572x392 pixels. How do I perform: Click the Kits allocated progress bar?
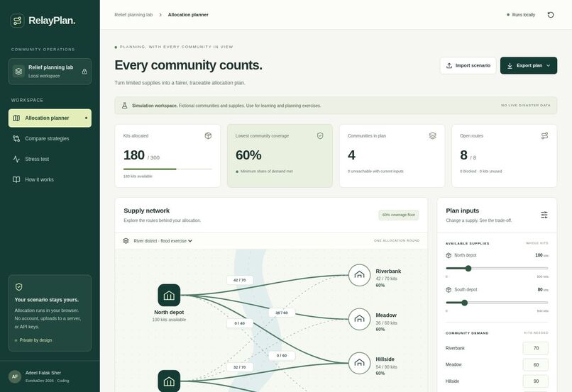167,169
